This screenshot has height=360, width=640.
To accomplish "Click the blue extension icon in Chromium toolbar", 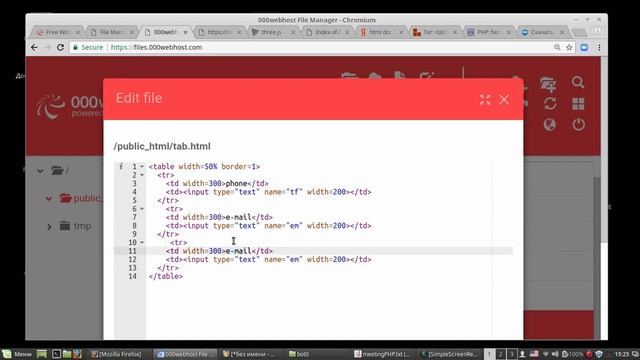I will [x=584, y=47].
